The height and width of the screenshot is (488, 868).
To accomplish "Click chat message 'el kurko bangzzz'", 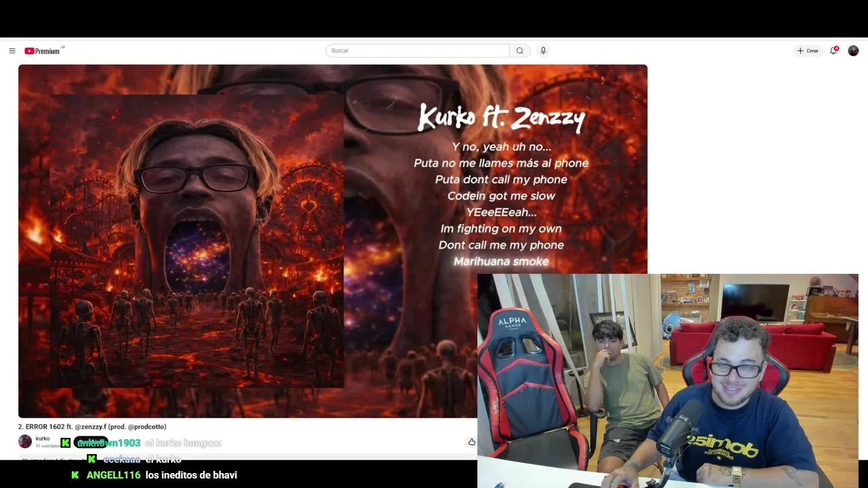I will 183,443.
